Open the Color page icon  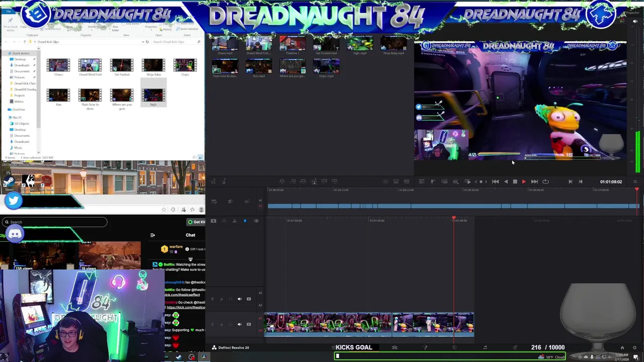(x=455, y=347)
